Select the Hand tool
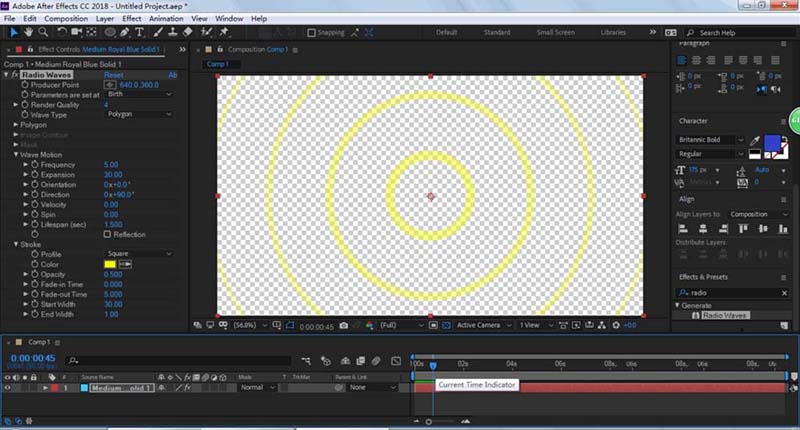This screenshot has width=800, height=430. coord(29,32)
